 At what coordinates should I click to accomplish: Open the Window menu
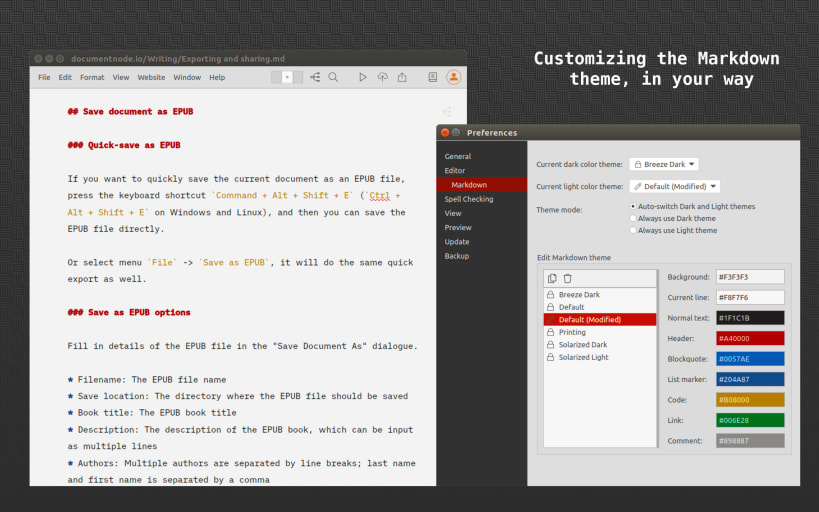187,77
